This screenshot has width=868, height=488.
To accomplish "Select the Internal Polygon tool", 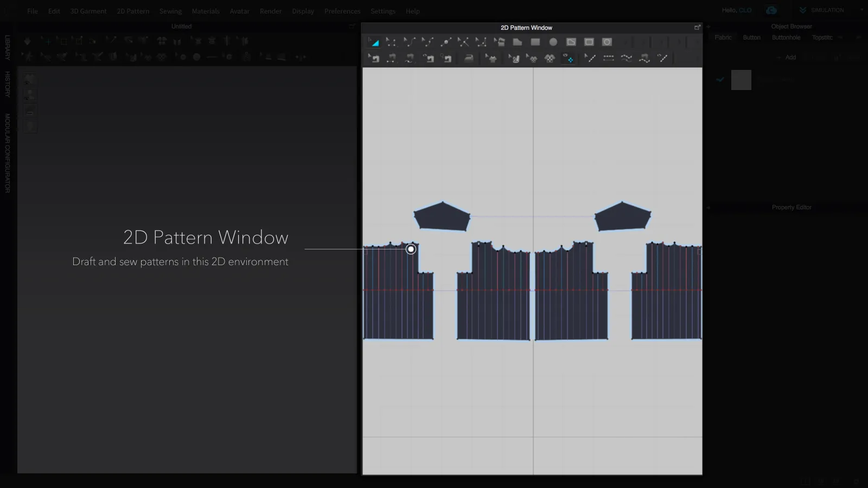I will tap(571, 42).
